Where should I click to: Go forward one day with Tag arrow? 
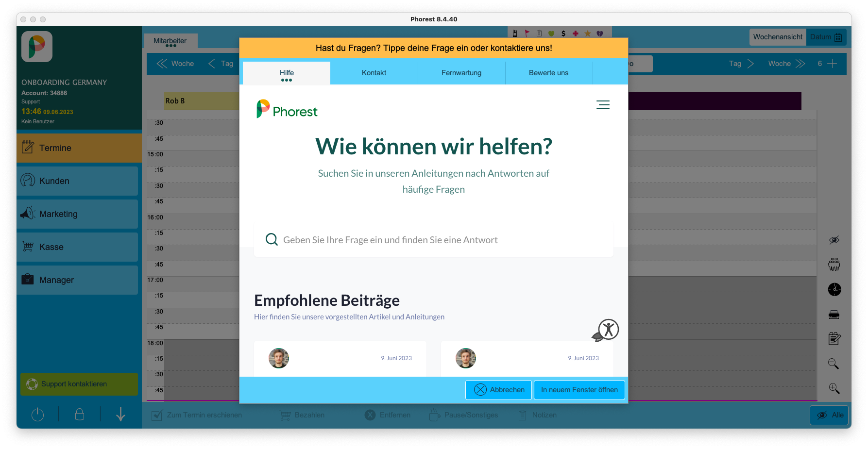pyautogui.click(x=741, y=64)
